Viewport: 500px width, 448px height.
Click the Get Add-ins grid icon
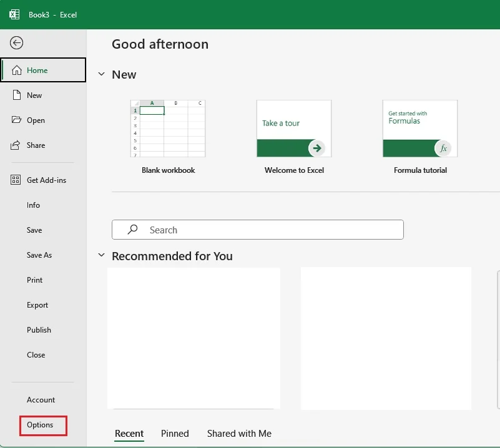[x=17, y=180]
